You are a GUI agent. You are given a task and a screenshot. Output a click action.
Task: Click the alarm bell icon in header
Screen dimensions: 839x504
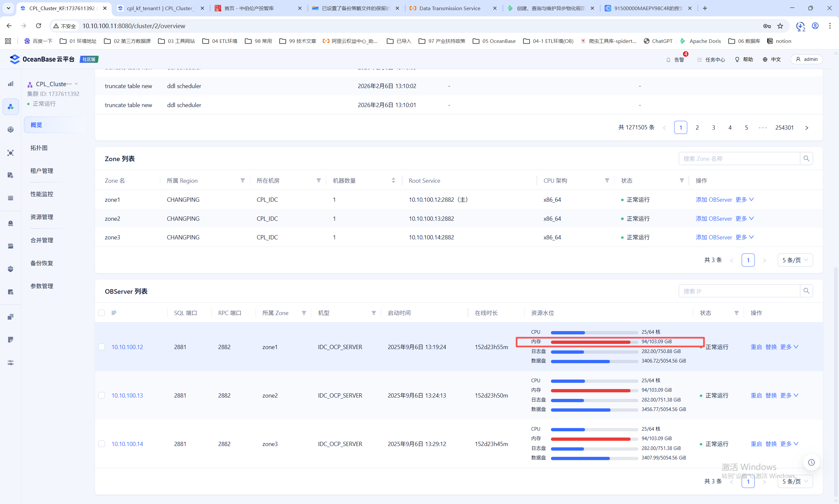[668, 60]
